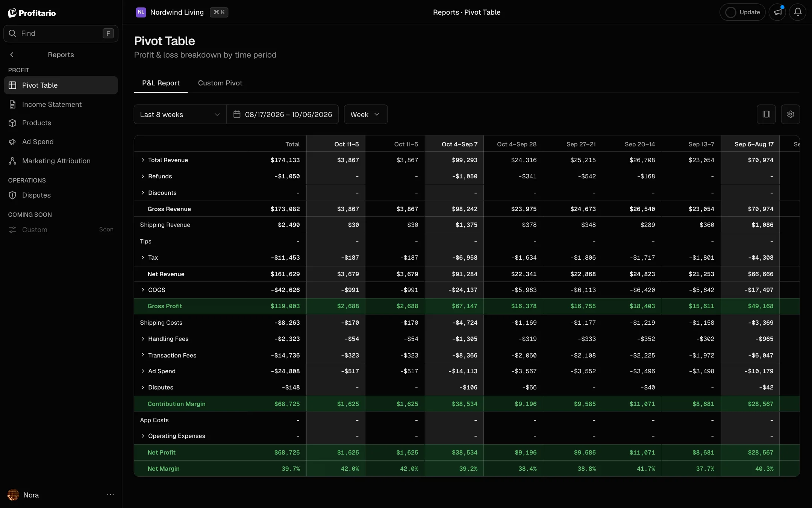Open the Last 8 weeks dropdown

pyautogui.click(x=180, y=114)
